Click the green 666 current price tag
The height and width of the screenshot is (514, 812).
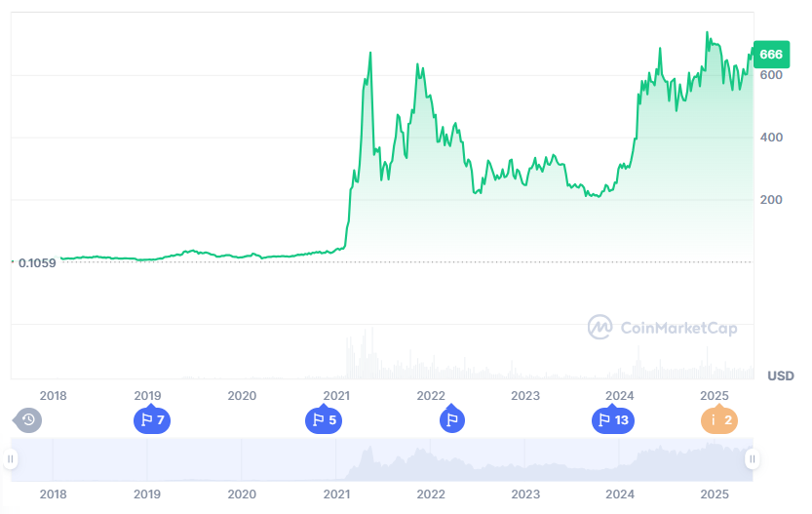pos(770,55)
